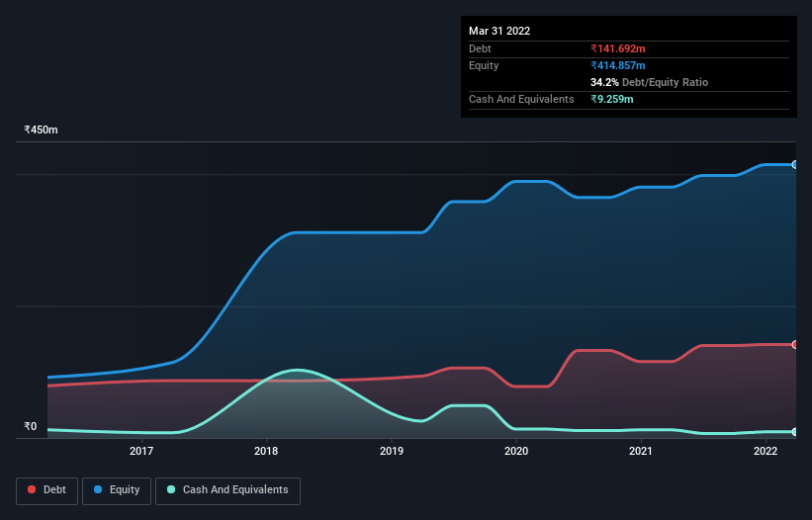Screen dimensions: 812x520
Task: Select the 2018 x-axis label
Action: point(266,451)
